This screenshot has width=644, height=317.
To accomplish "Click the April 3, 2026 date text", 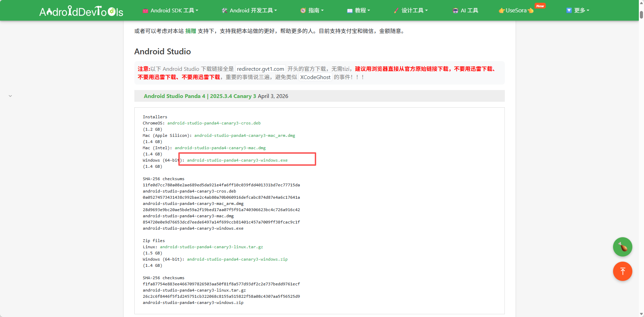I will pyautogui.click(x=273, y=96).
